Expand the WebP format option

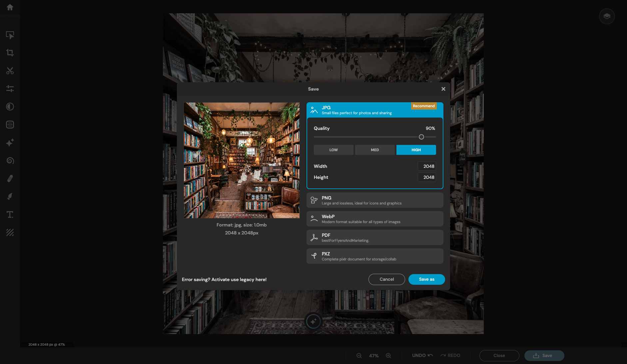tap(375, 219)
